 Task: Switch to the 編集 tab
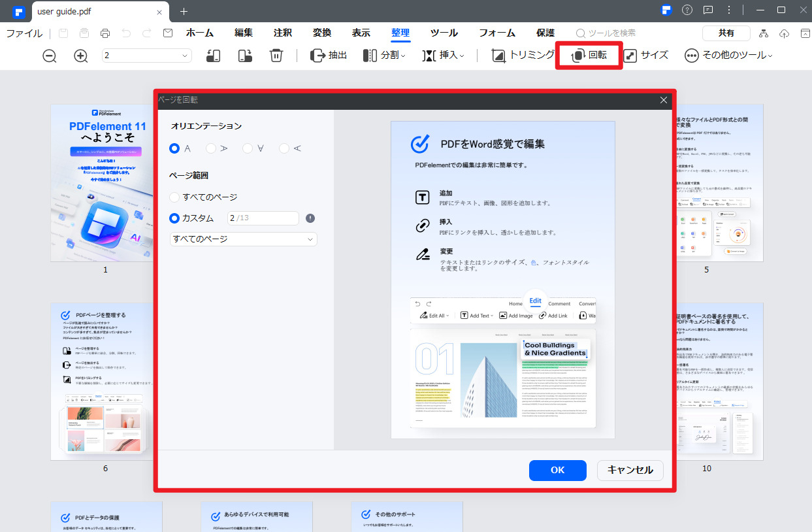pos(244,33)
